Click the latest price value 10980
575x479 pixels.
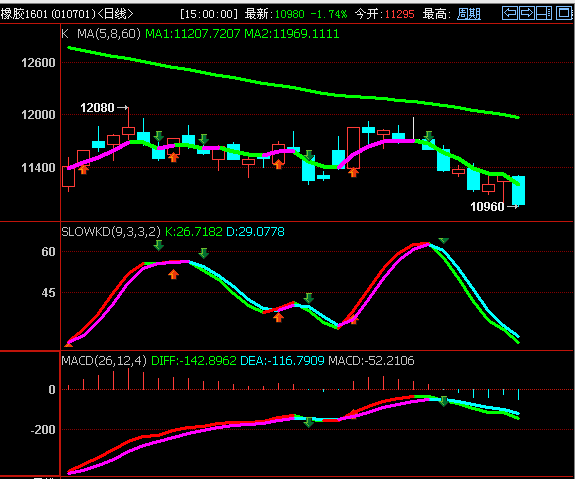click(289, 14)
